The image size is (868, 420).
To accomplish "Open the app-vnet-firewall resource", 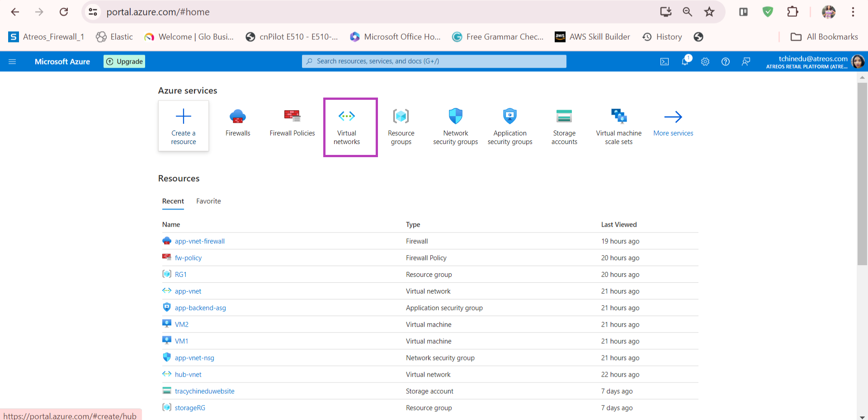I will coord(200,241).
